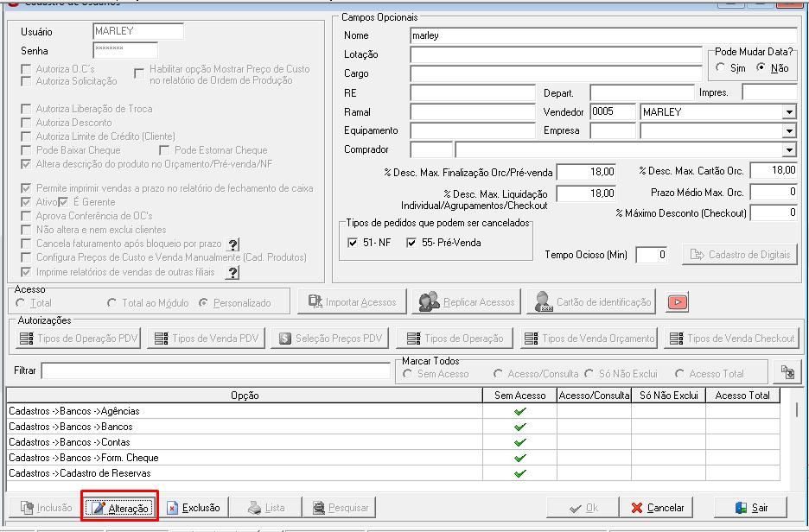Screen dimensions: 809x532
Task: Click the Cancelar button
Action: [657, 508]
